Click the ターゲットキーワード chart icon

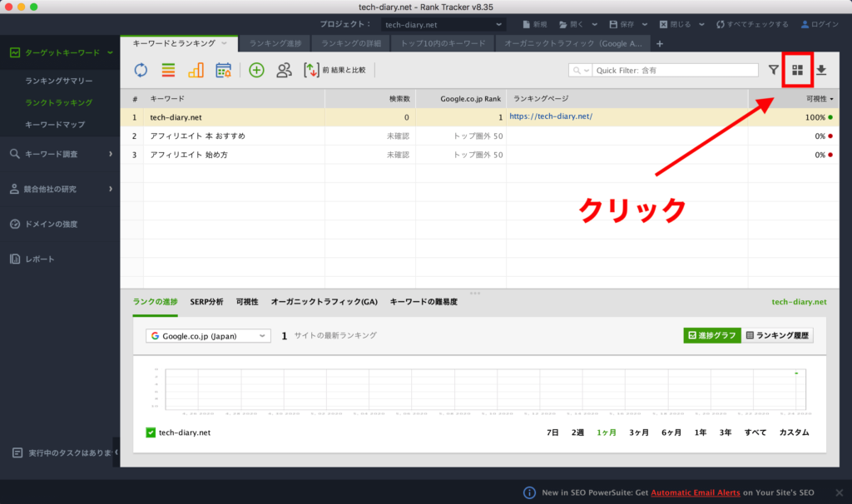[x=15, y=52]
